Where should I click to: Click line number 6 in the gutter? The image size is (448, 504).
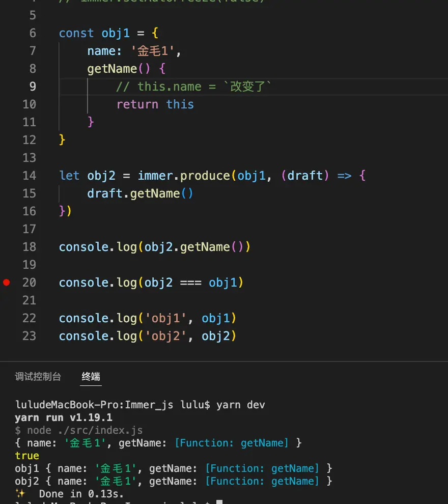pyautogui.click(x=33, y=33)
